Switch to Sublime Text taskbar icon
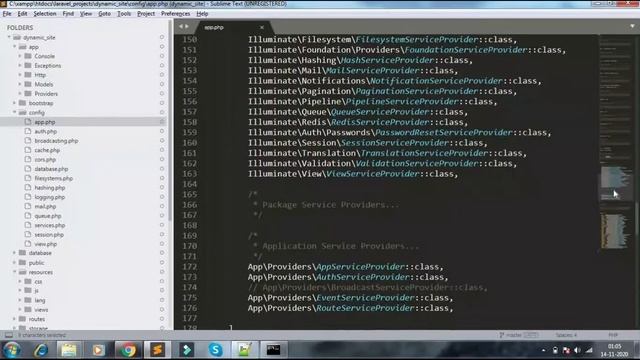The height and width of the screenshot is (360, 640). click(157, 350)
